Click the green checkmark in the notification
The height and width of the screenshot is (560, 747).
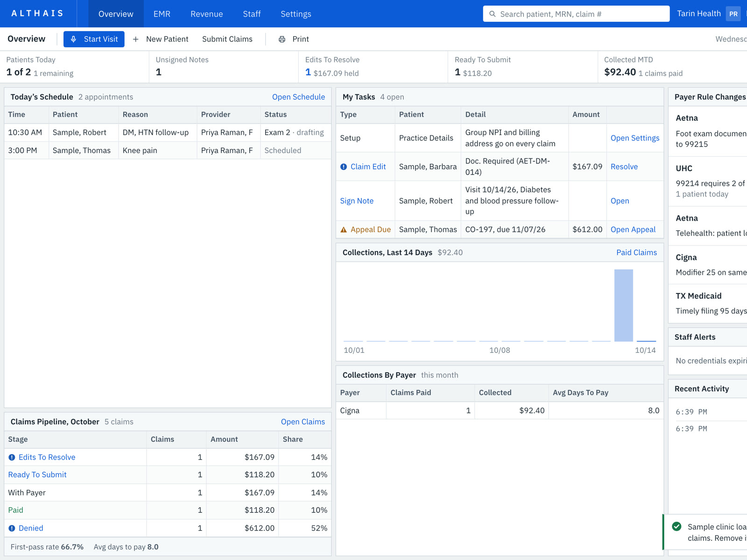(677, 526)
